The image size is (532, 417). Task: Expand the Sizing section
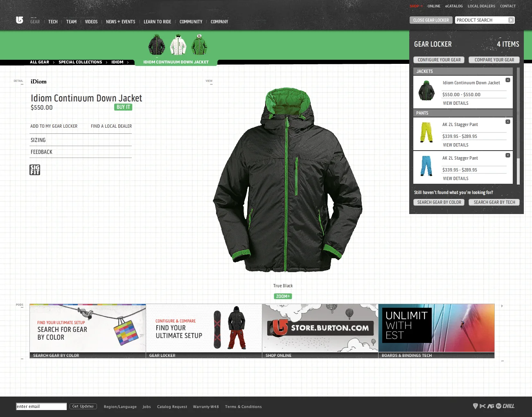coord(81,140)
